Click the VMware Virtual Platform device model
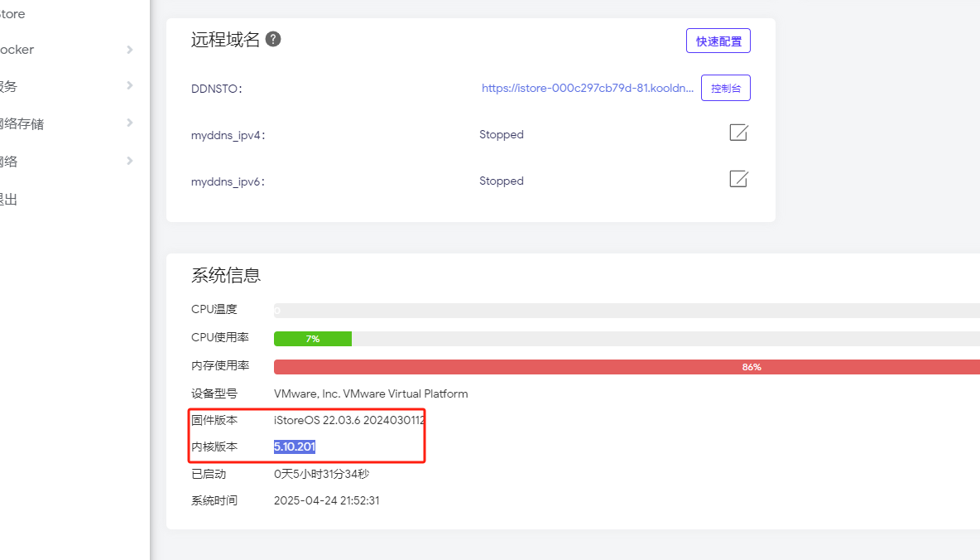The image size is (980, 560). point(371,393)
